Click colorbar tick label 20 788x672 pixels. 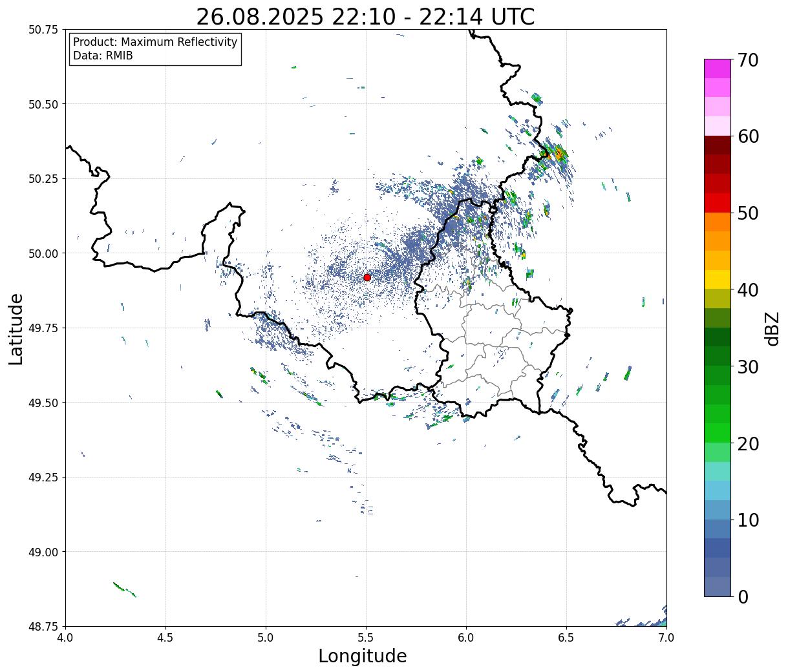point(748,444)
